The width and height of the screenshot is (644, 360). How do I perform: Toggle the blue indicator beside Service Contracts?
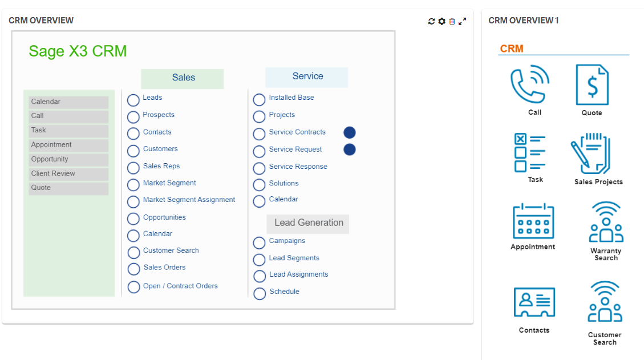[350, 132]
